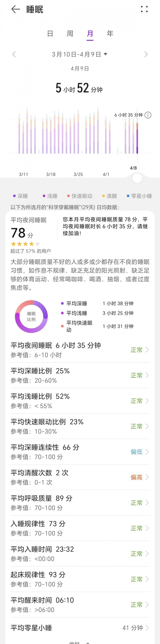
Task: Open the 平均呼吸质量 89 分 row
Action: (80, 503)
